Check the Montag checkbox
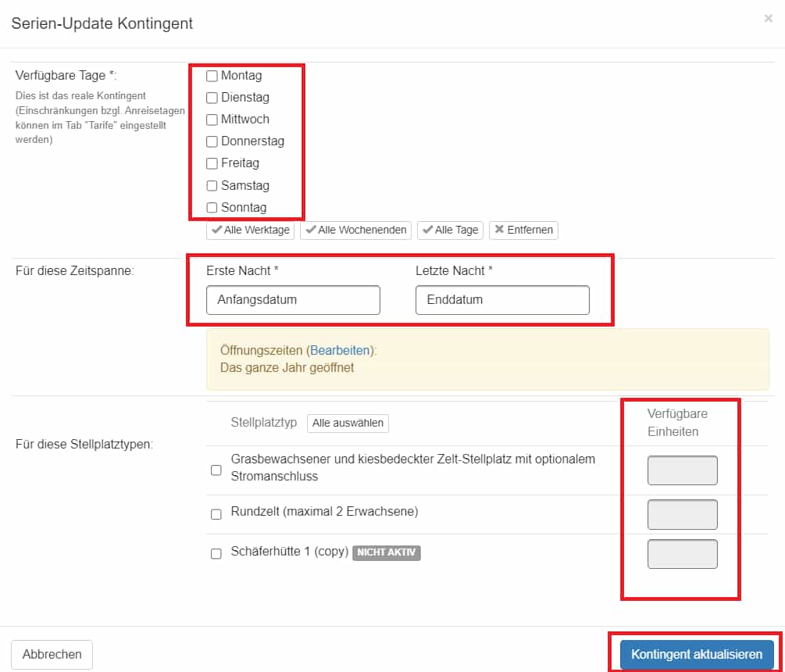The width and height of the screenshot is (785, 672). tap(212, 76)
